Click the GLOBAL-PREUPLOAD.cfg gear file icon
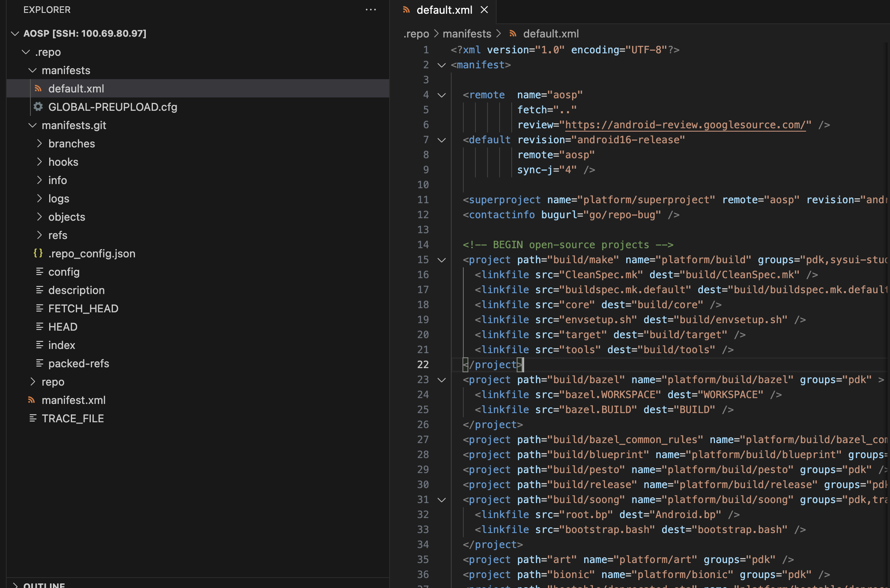The width and height of the screenshot is (890, 588). coord(38,107)
